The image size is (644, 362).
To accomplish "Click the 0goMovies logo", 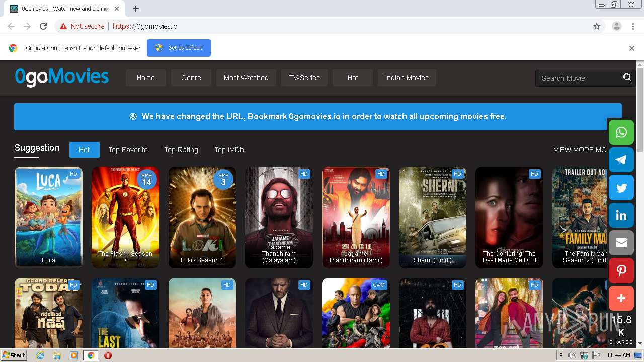I will 62,77.
